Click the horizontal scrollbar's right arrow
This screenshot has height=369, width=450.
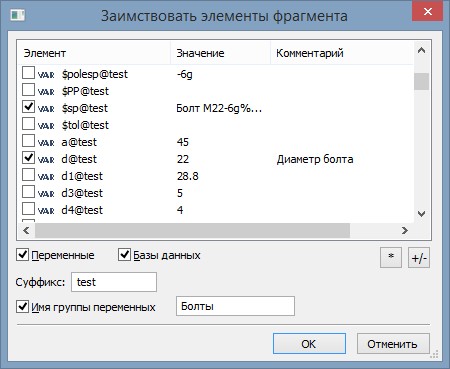pos(405,230)
